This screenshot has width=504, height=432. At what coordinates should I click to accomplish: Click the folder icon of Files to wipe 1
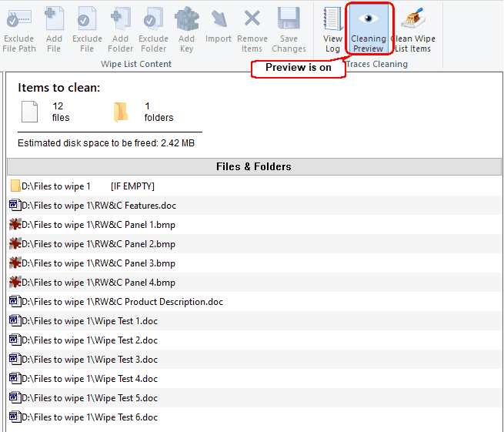click(x=15, y=186)
